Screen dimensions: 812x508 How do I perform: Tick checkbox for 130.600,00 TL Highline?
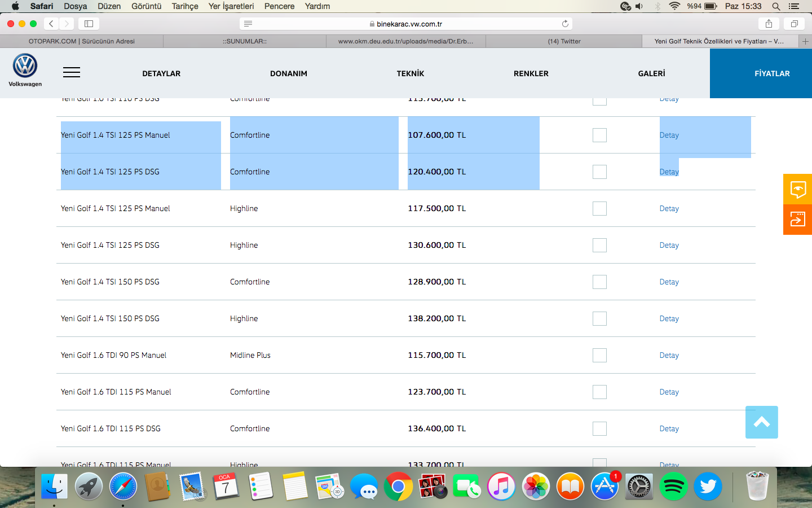point(599,245)
